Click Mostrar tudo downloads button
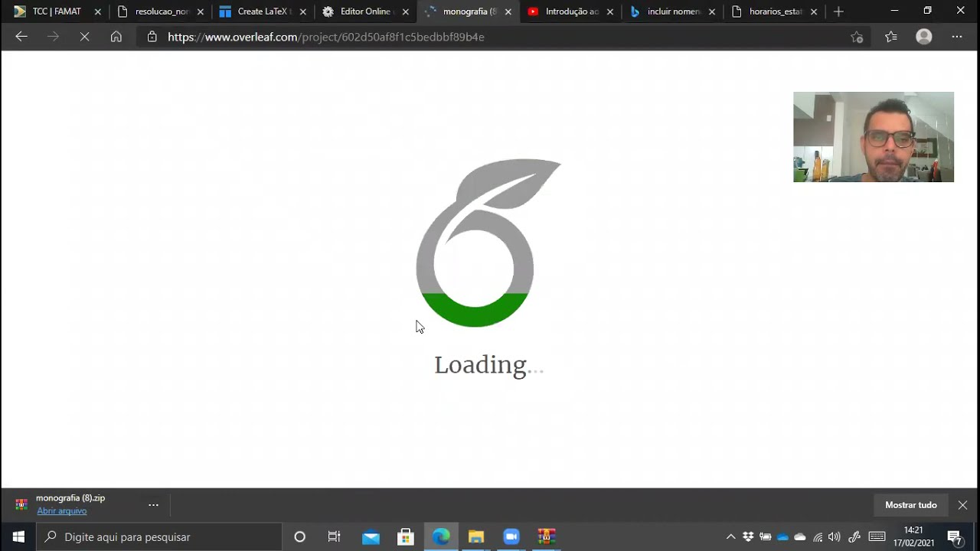 [x=911, y=505]
